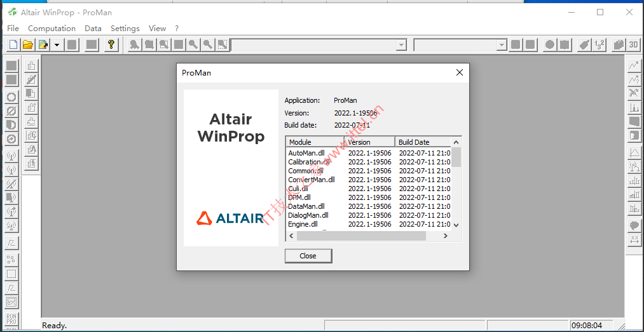This screenshot has width=644, height=332.
Task: Open a project with the yellow folder icon
Action: coord(28,44)
